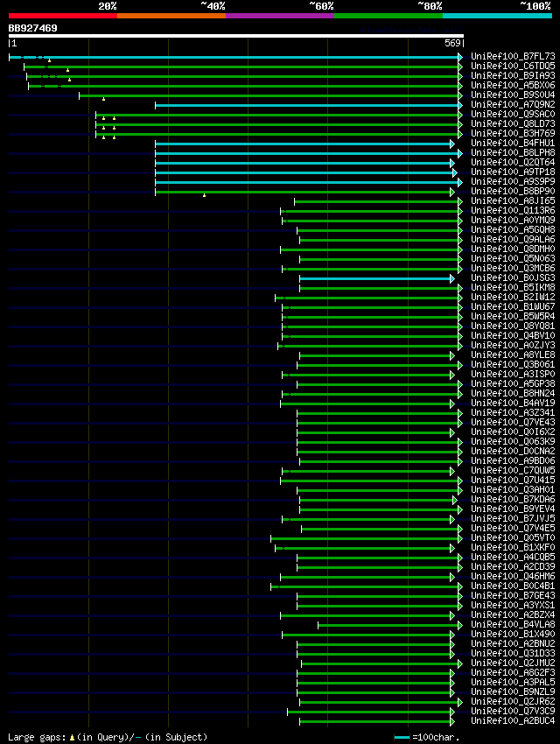Select the UniRef100_A9TP18 label
The image size is (560, 744).
pyautogui.click(x=513, y=172)
